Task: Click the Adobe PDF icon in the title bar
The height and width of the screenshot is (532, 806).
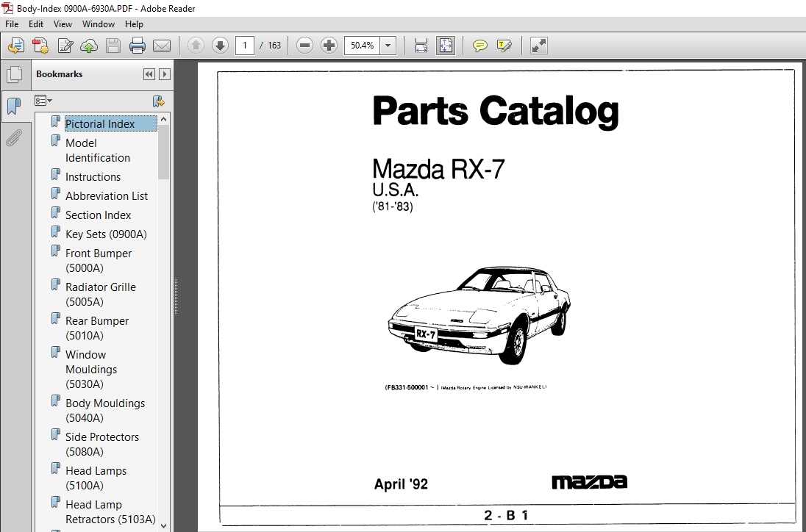Action: (7, 7)
